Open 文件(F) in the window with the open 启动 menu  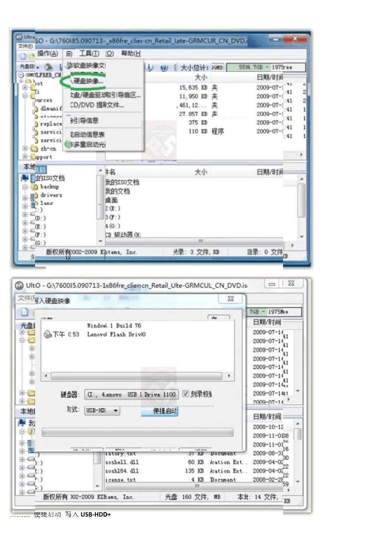25,46
